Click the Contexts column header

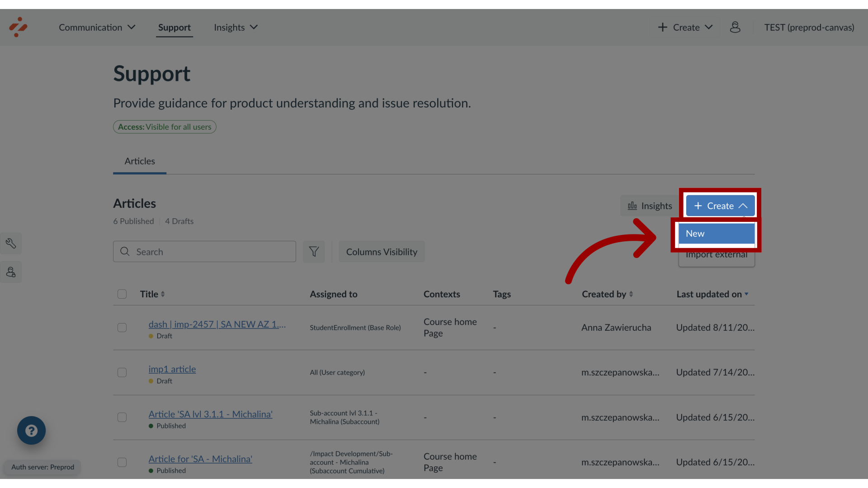tap(442, 294)
